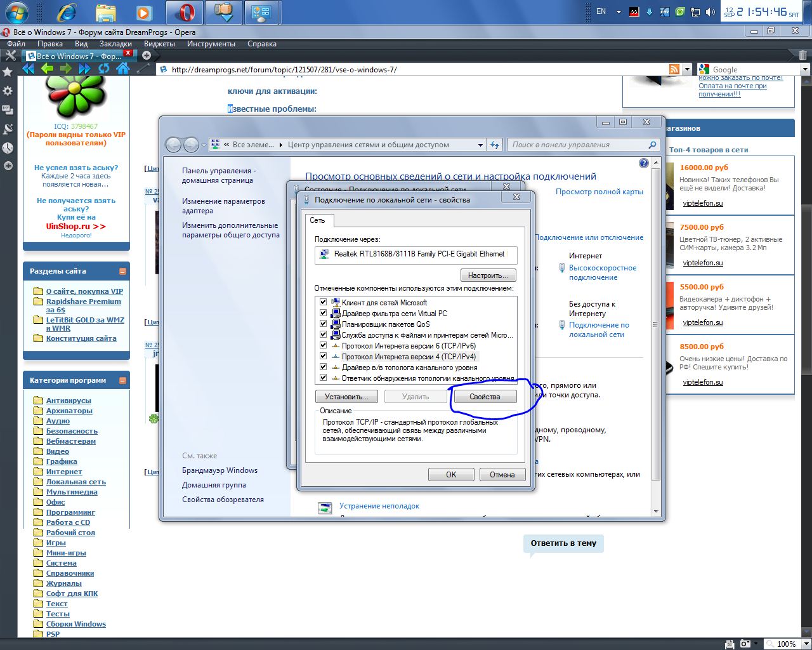Screen dimensions: 812x650
Task: Click the RSS feed icon in address bar
Action: point(674,69)
